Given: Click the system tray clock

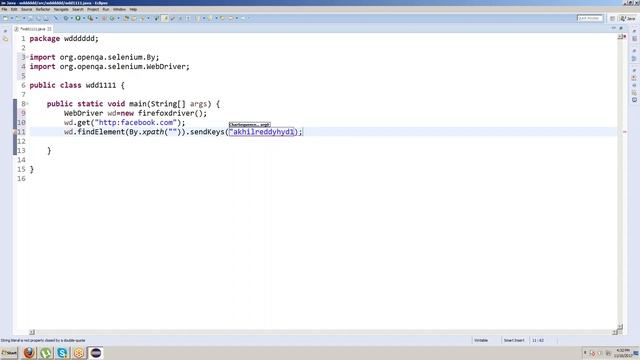Looking at the screenshot, I should tap(623, 353).
